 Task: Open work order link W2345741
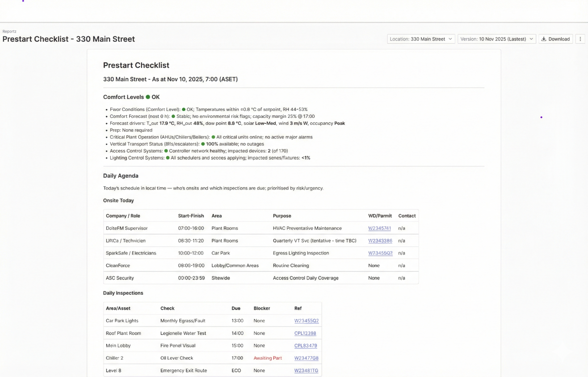tap(380, 228)
